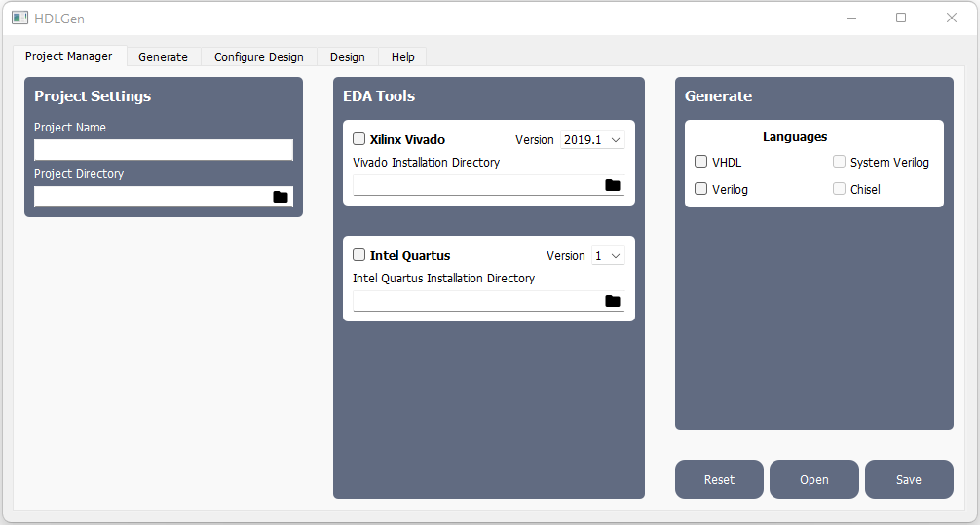The height and width of the screenshot is (525, 980).
Task: Enable the Intel Quartus checkbox
Action: point(358,255)
